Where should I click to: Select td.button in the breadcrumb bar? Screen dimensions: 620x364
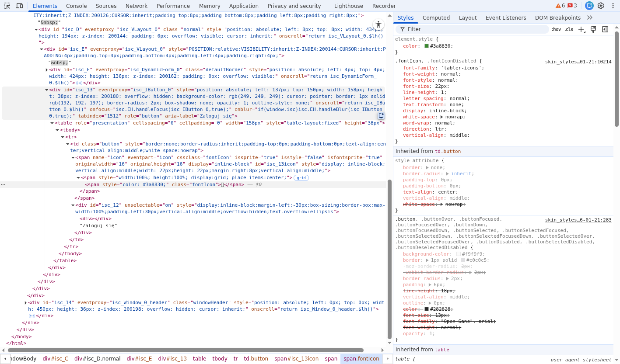[x=256, y=359]
